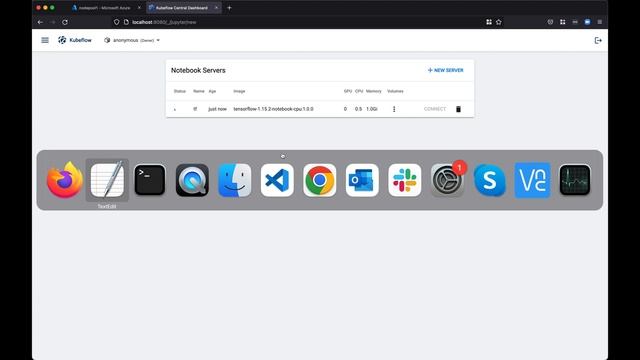This screenshot has width=640, height=360.
Task: Select System Preferences with red badge
Action: 447,180
